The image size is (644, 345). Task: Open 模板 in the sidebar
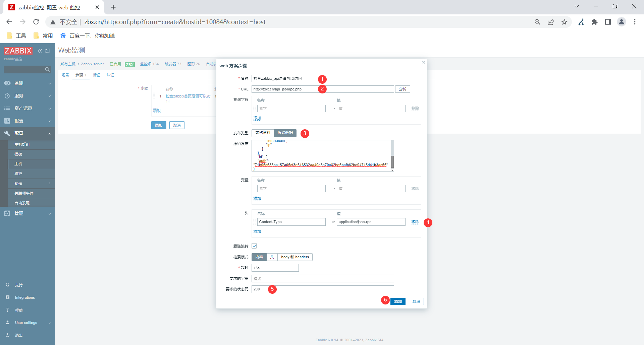coord(18,154)
